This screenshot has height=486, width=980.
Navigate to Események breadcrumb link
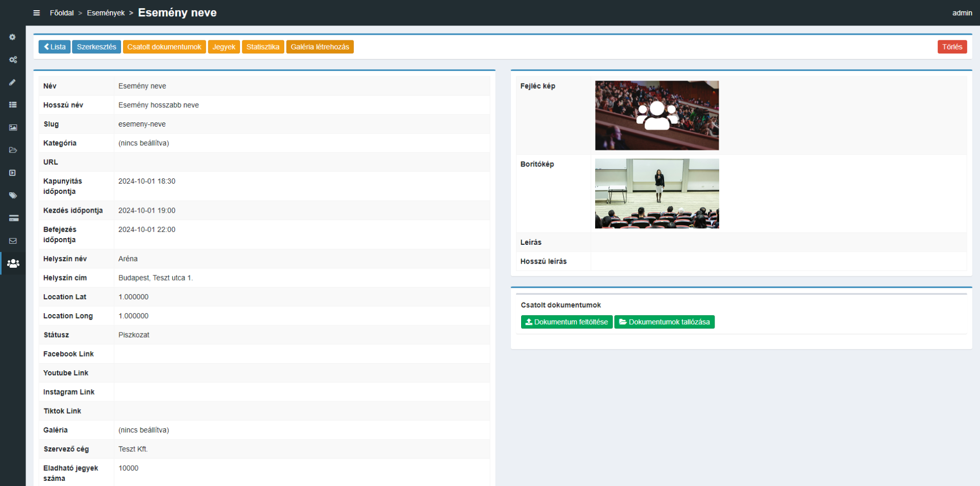coord(106,13)
